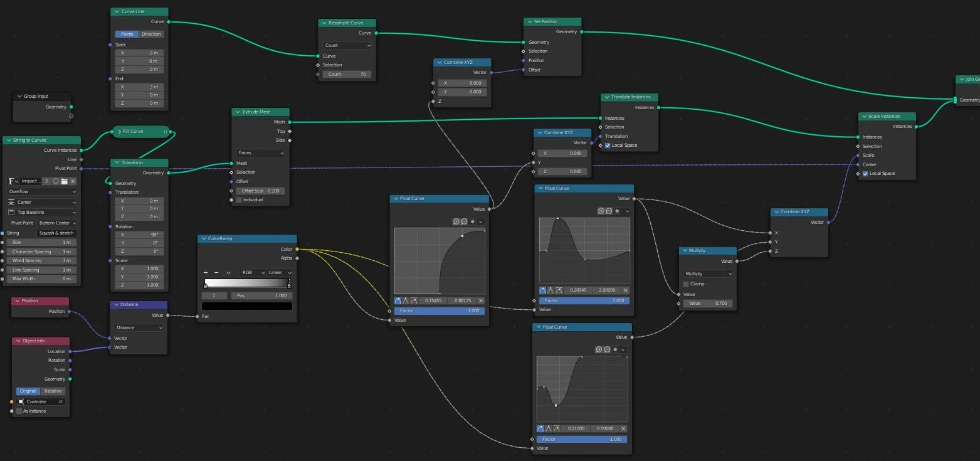Open the Count dropdown in Resample Curve

[x=347, y=45]
